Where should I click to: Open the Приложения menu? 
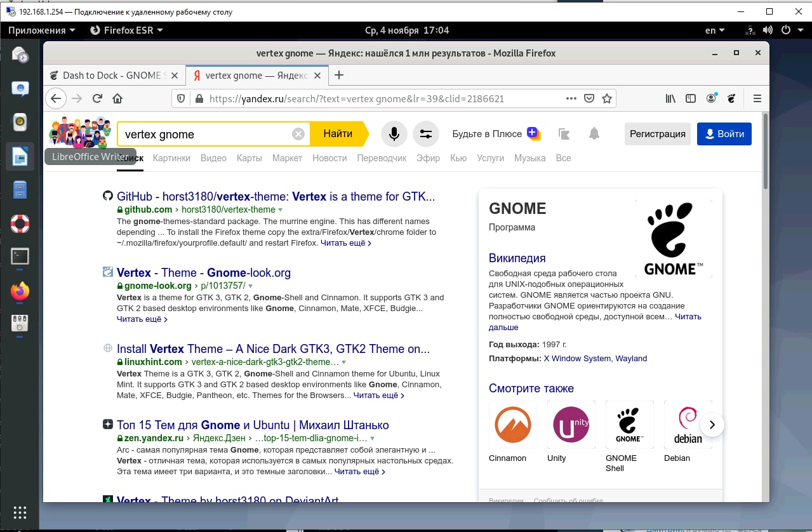(x=42, y=30)
